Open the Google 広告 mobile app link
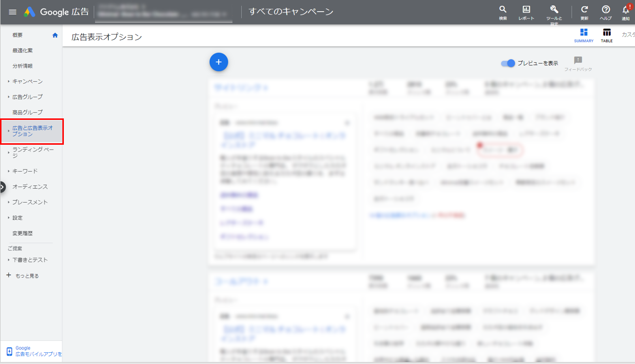This screenshot has width=635, height=364. [x=34, y=351]
